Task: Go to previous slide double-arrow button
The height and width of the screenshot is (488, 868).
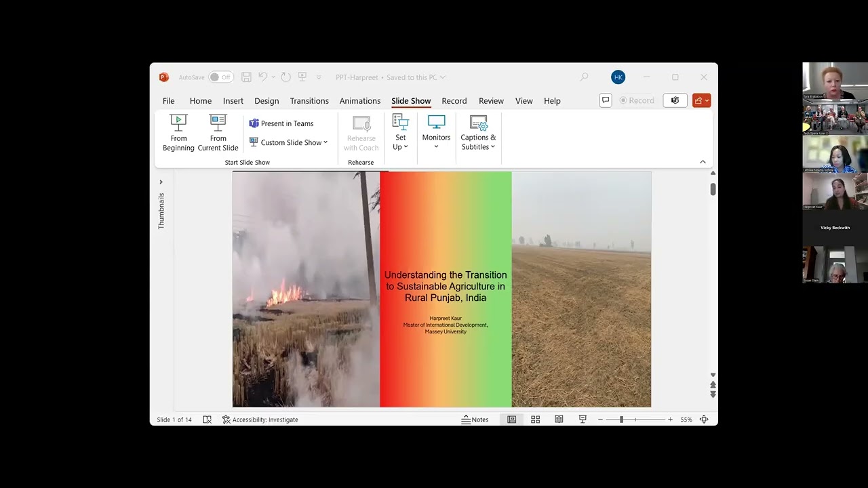Action: point(713,385)
